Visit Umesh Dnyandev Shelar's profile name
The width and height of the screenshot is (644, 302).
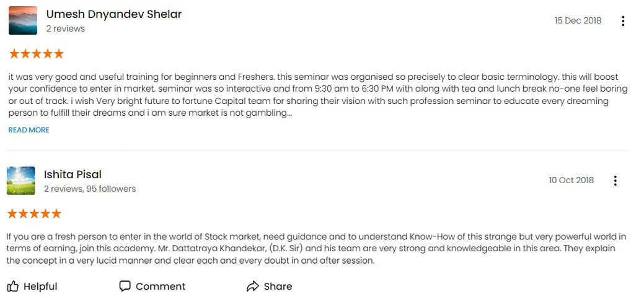pyautogui.click(x=114, y=14)
